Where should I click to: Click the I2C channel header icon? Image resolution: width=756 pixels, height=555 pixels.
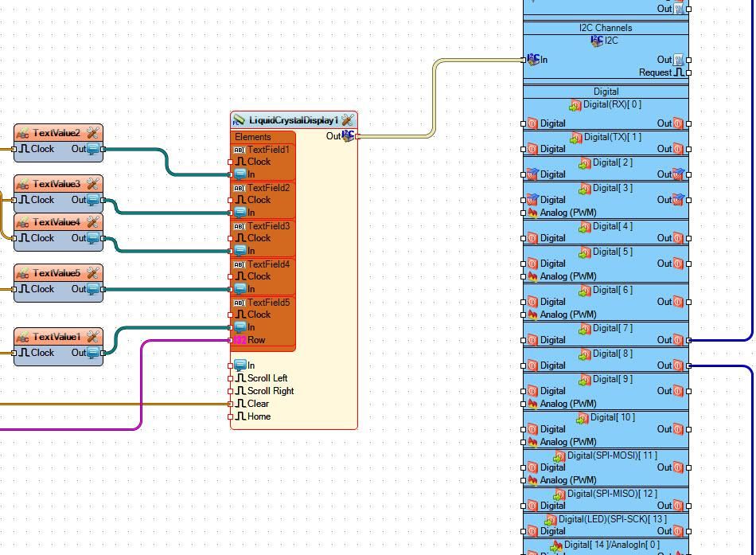click(x=597, y=41)
